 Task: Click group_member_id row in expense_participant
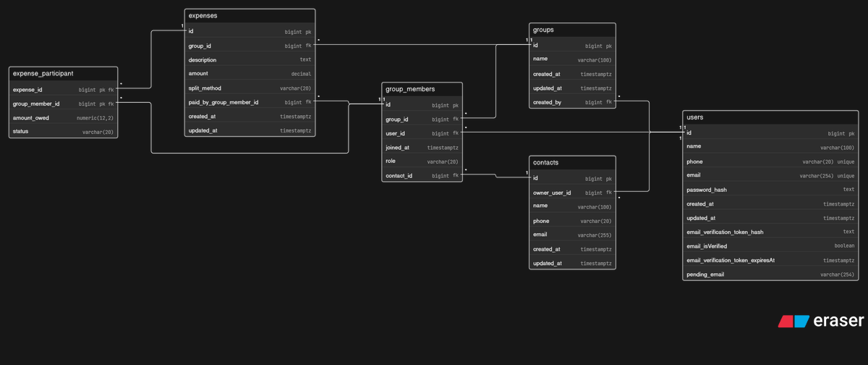[x=64, y=104]
